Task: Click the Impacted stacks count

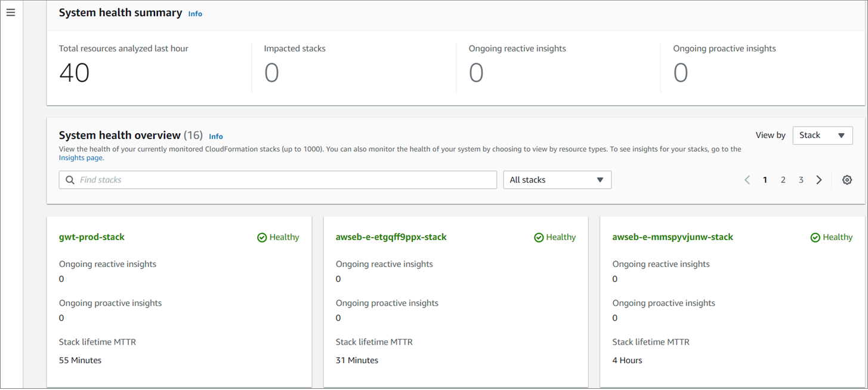Action: point(271,73)
